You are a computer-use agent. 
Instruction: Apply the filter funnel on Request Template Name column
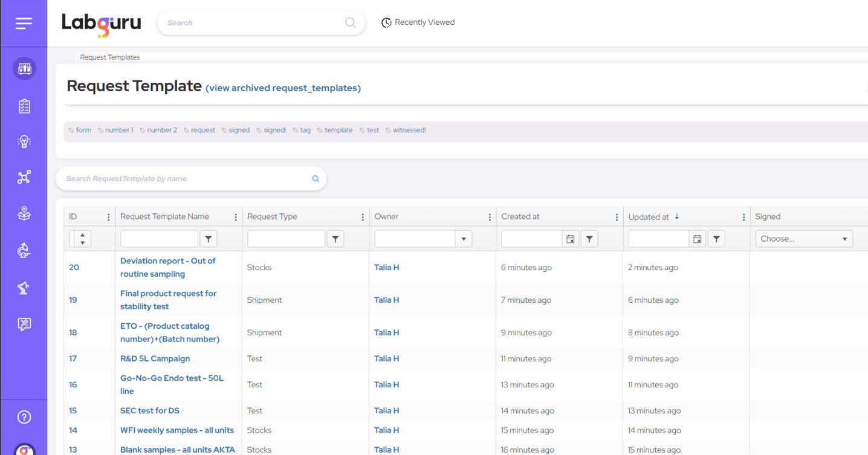(x=208, y=238)
